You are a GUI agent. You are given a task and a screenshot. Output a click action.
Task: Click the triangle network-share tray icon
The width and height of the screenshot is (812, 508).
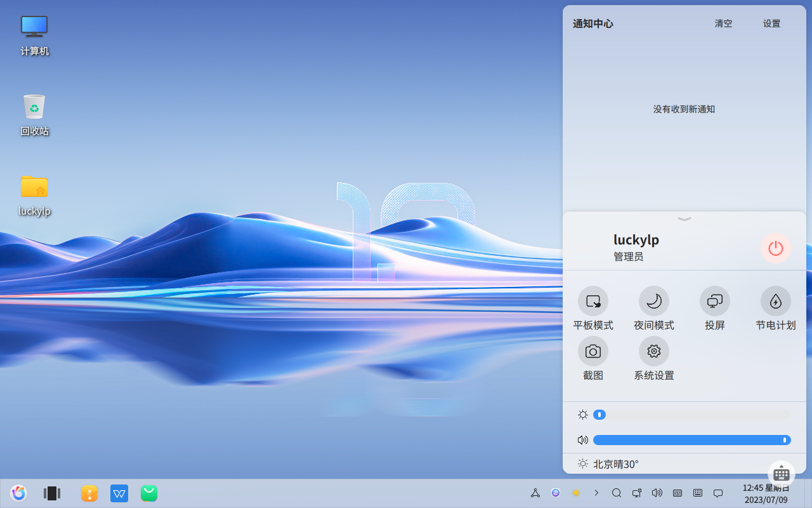click(x=535, y=493)
